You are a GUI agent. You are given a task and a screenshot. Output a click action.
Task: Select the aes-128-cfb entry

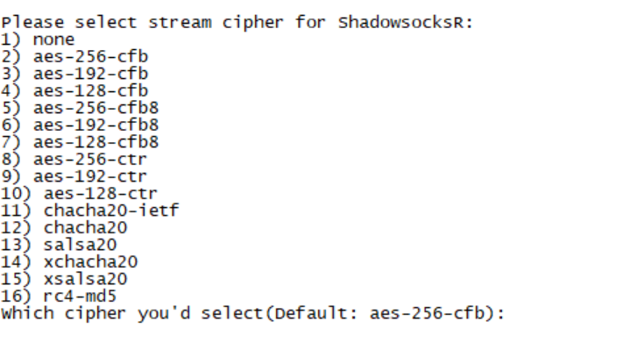tap(74, 91)
